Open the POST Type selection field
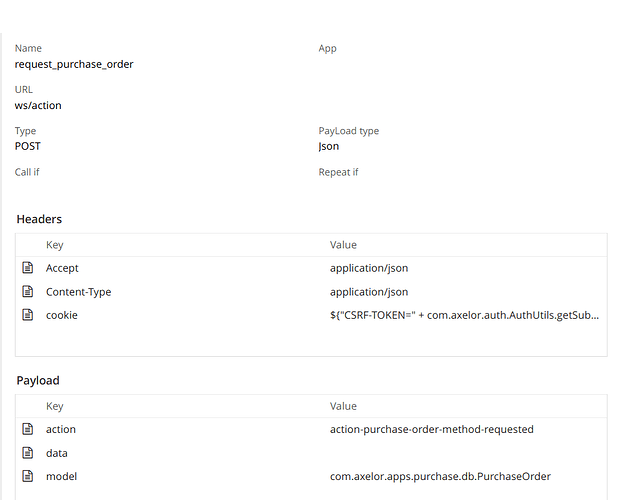This screenshot has width=620, height=500. pyautogui.click(x=28, y=146)
